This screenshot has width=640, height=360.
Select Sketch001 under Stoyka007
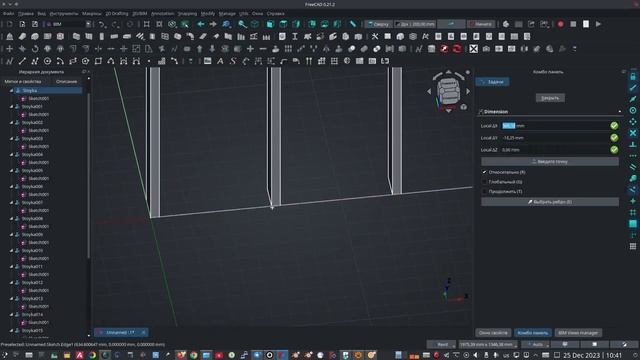[x=39, y=211]
